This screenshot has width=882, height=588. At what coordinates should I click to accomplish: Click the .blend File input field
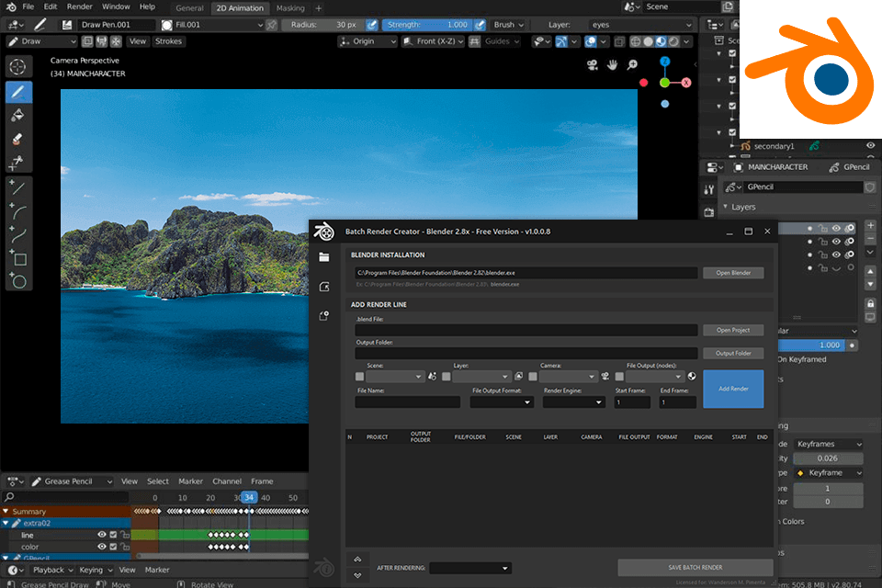point(526,331)
